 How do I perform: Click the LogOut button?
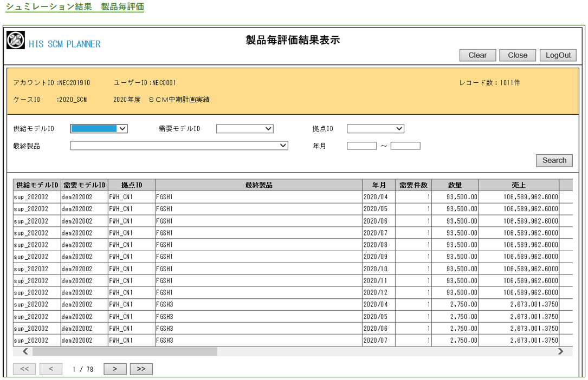[558, 55]
